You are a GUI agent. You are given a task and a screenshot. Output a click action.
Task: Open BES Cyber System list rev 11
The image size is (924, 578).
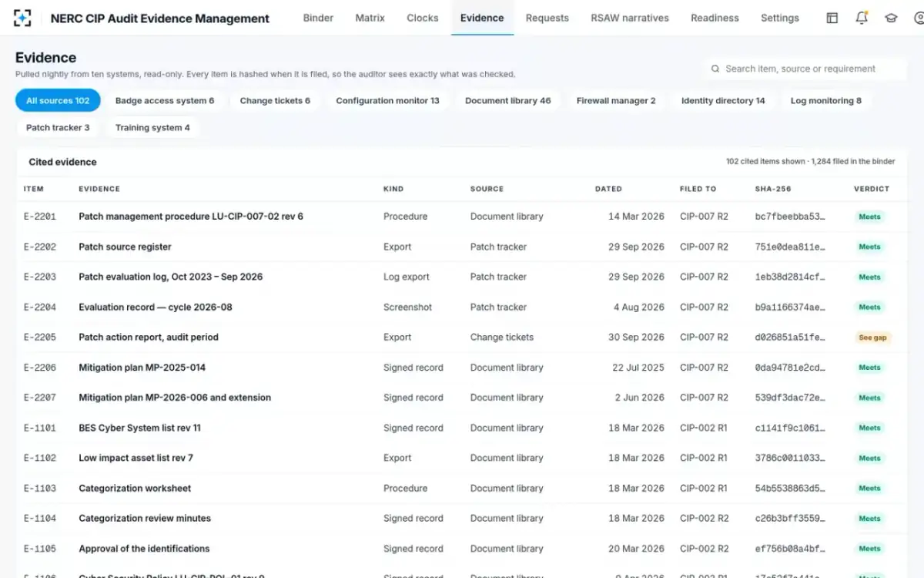pyautogui.click(x=139, y=428)
